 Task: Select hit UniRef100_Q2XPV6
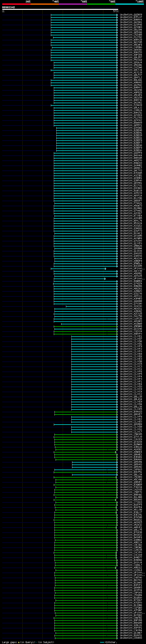131,25
